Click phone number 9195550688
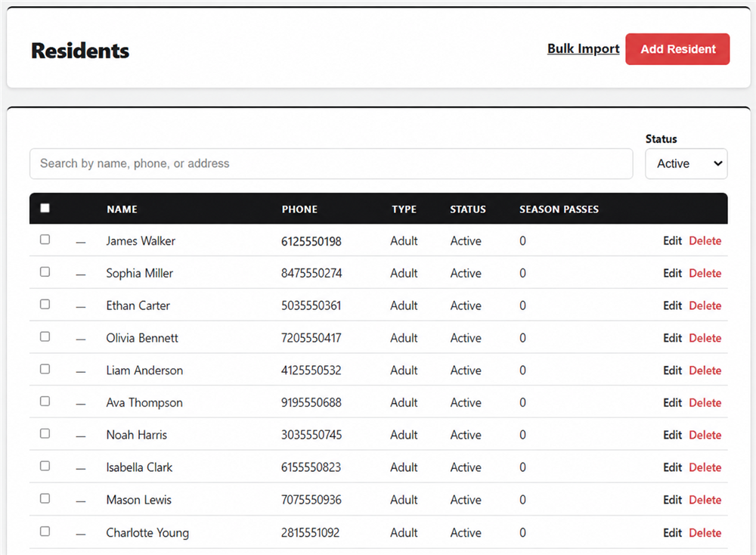 click(311, 402)
